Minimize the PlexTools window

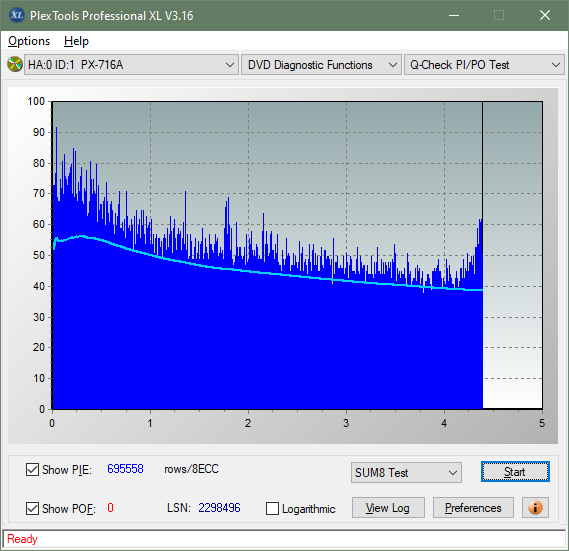(454, 15)
